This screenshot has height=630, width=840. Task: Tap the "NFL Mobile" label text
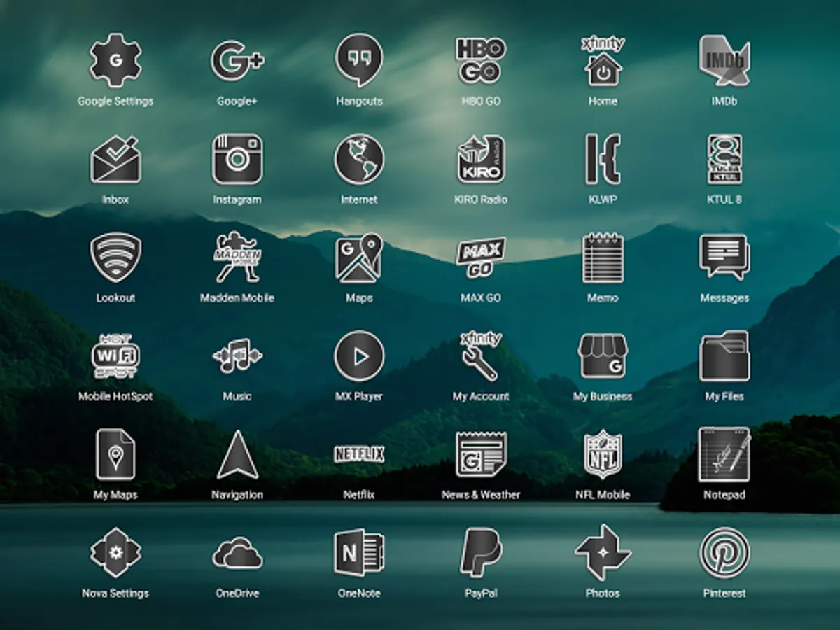point(603,495)
